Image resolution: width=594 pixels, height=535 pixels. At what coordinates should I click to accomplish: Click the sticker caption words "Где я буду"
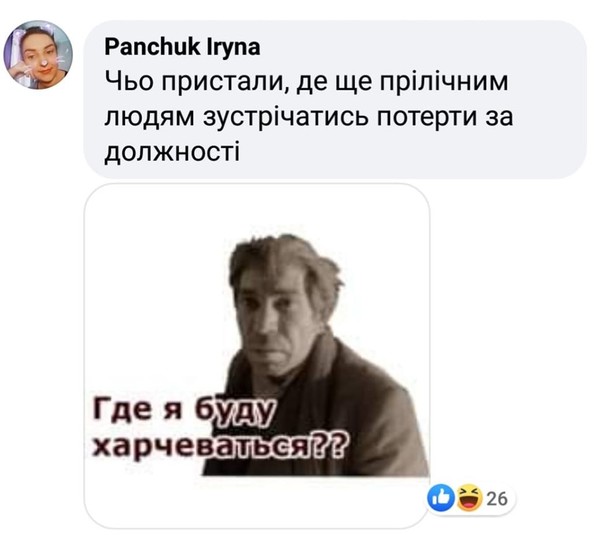pos(183,412)
